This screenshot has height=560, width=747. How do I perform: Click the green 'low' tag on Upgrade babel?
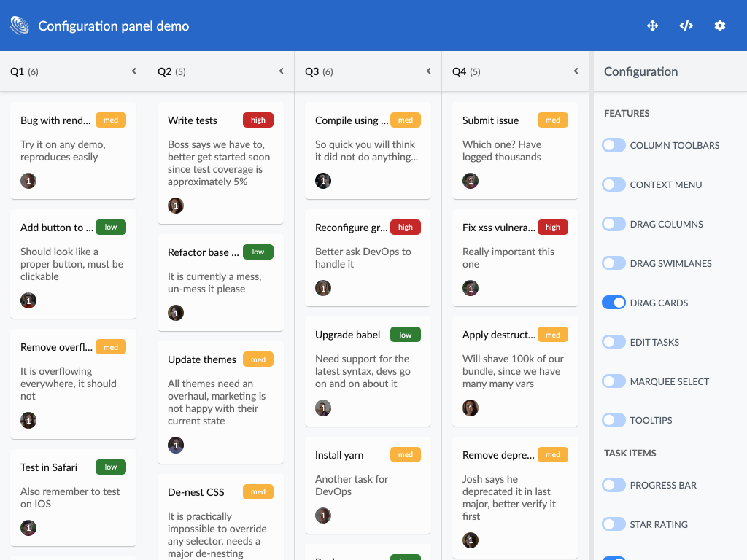point(406,335)
